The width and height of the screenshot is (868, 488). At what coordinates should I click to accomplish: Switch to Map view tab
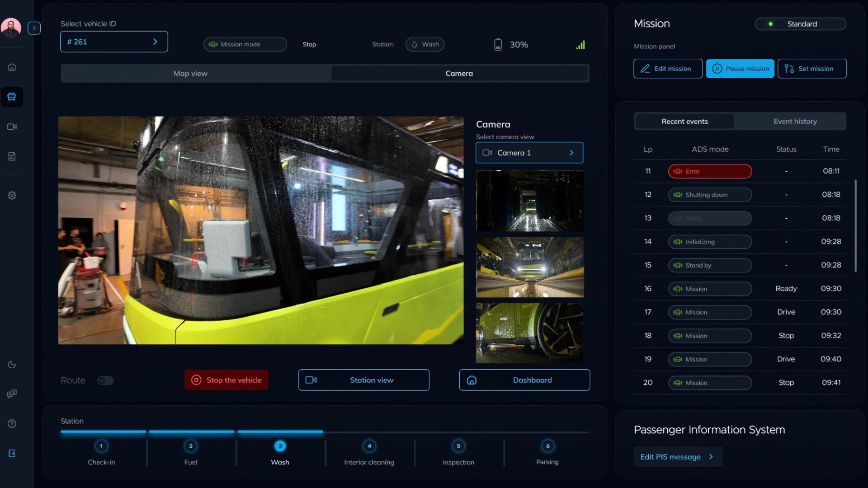pos(190,73)
